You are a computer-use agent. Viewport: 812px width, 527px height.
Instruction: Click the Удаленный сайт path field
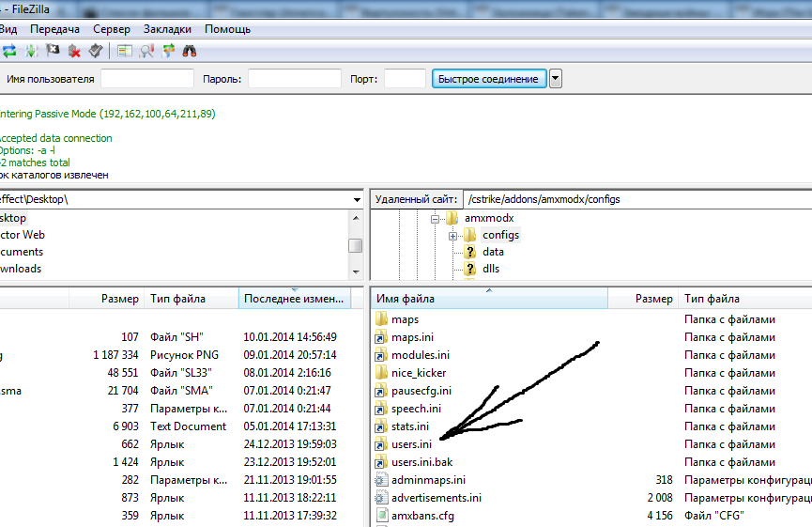pos(637,199)
